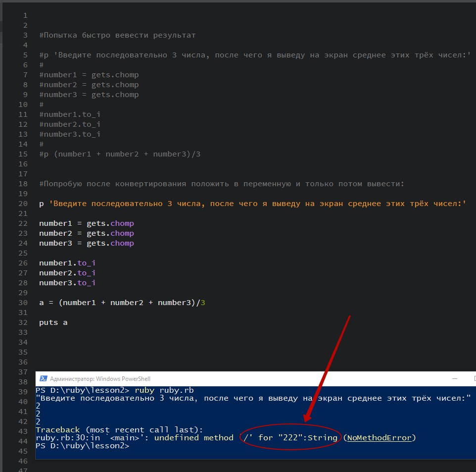The height and width of the screenshot is (472, 476).
Task: Click the 'Traceback (most recent call last):' line
Action: click(x=119, y=430)
